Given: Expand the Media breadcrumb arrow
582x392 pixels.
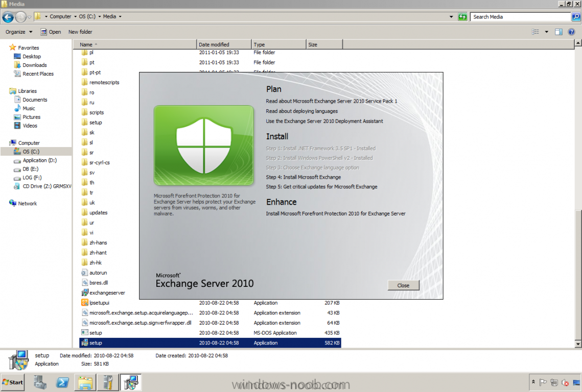Looking at the screenshot, I should (120, 17).
